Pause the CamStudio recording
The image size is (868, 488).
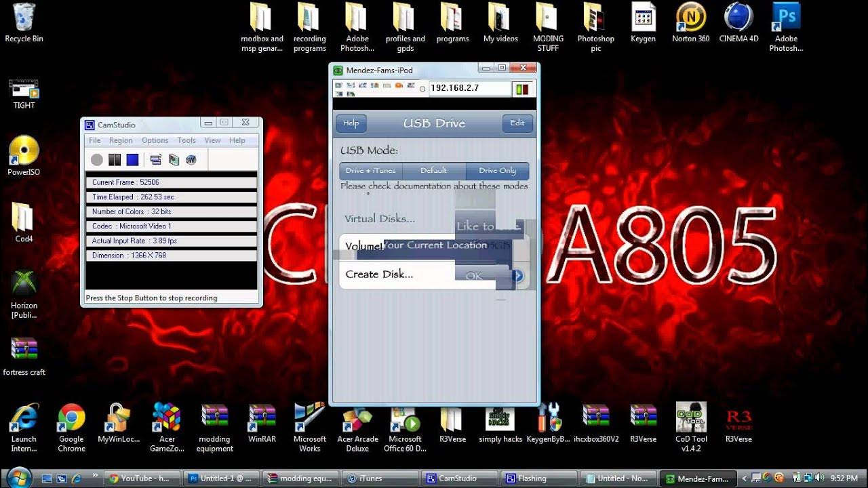[115, 160]
